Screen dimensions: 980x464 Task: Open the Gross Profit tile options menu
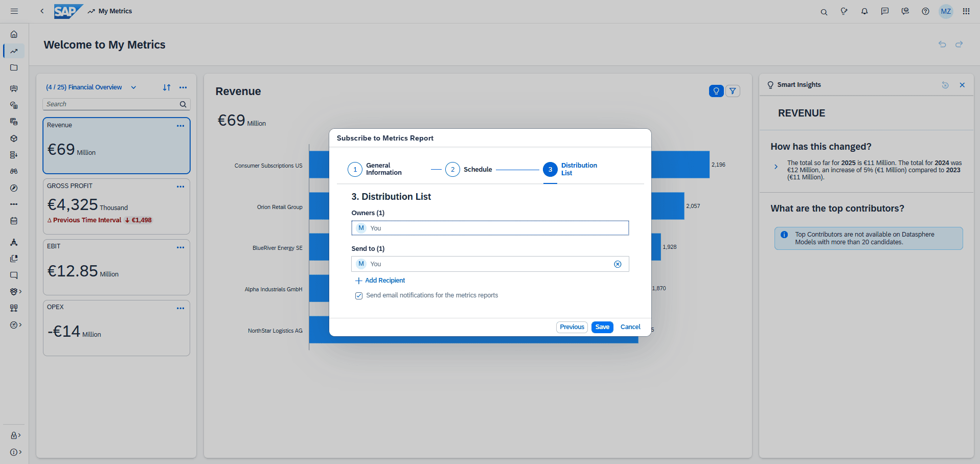click(180, 187)
